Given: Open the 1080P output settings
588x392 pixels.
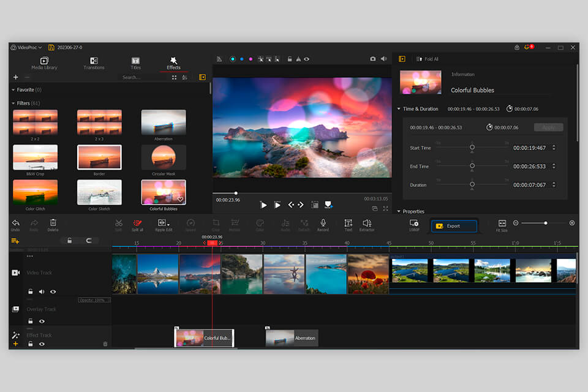Looking at the screenshot, I should pyautogui.click(x=414, y=225).
